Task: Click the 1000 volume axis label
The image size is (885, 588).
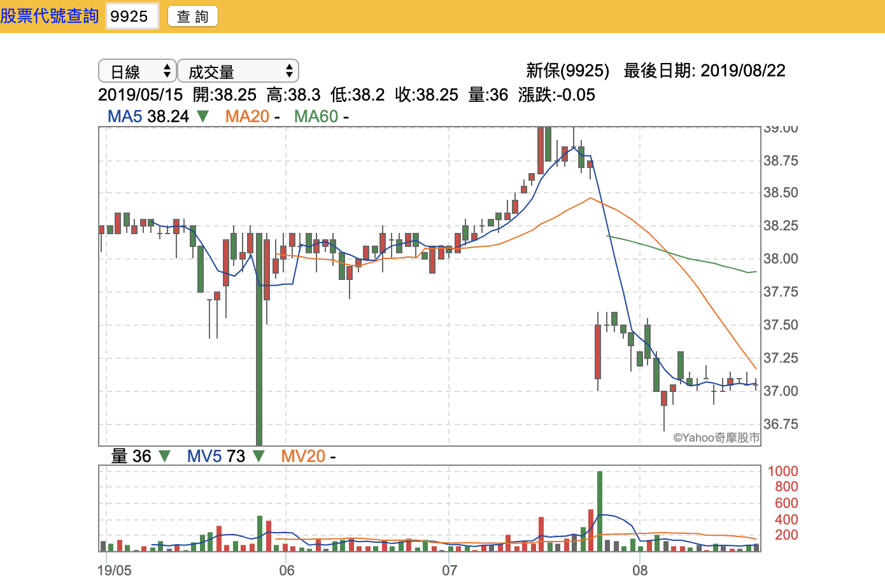Action: click(x=782, y=472)
